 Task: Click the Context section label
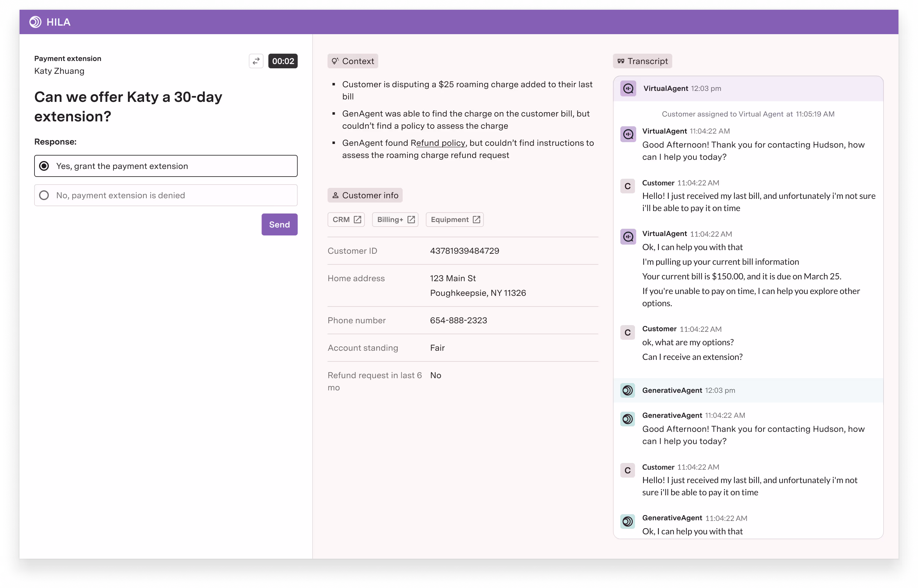(x=352, y=61)
